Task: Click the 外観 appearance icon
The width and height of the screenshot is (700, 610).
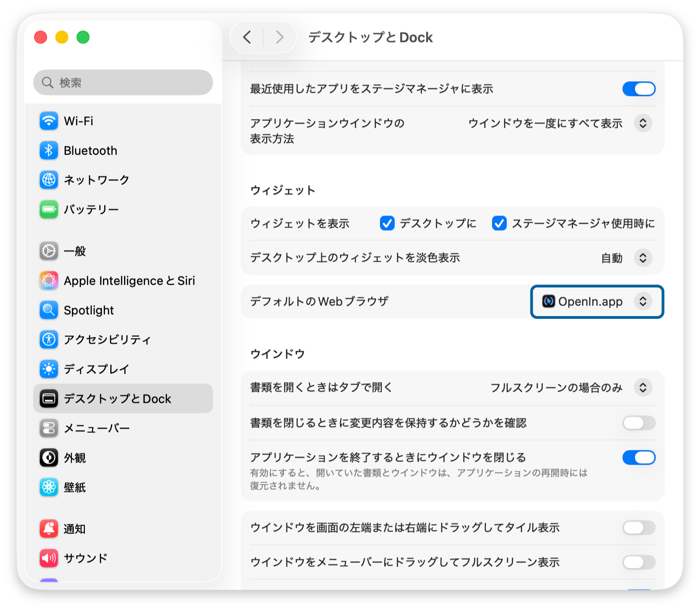Action: pos(49,458)
